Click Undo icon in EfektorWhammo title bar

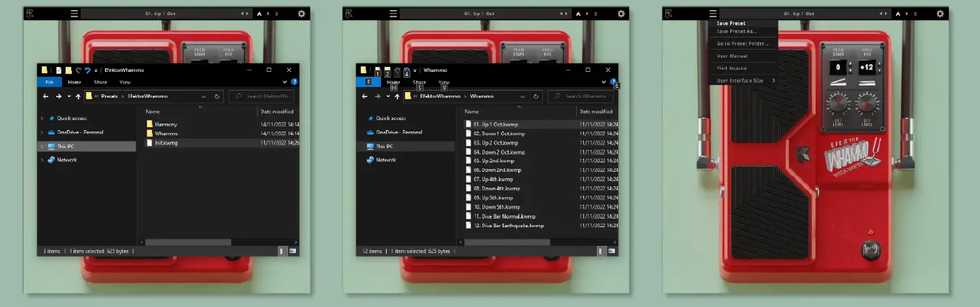[x=87, y=70]
